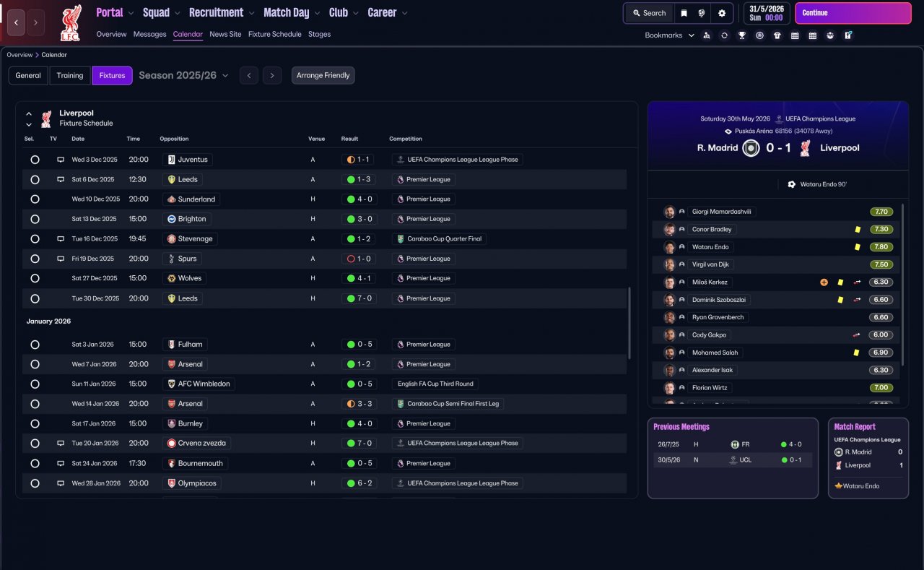This screenshot has width=924, height=570.
Task: Expand the Recruitment menu dropdown
Action: 251,13
